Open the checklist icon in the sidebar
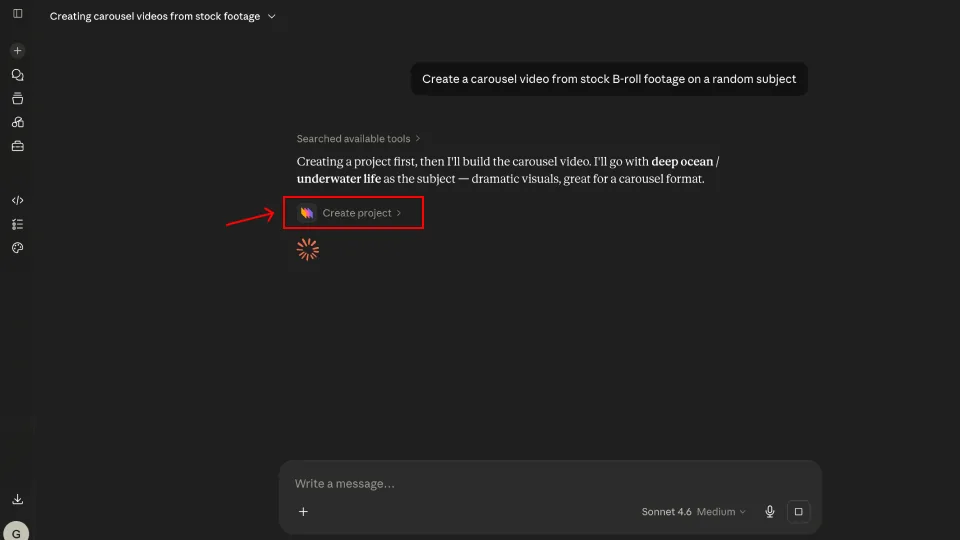This screenshot has width=960, height=540. 18,224
